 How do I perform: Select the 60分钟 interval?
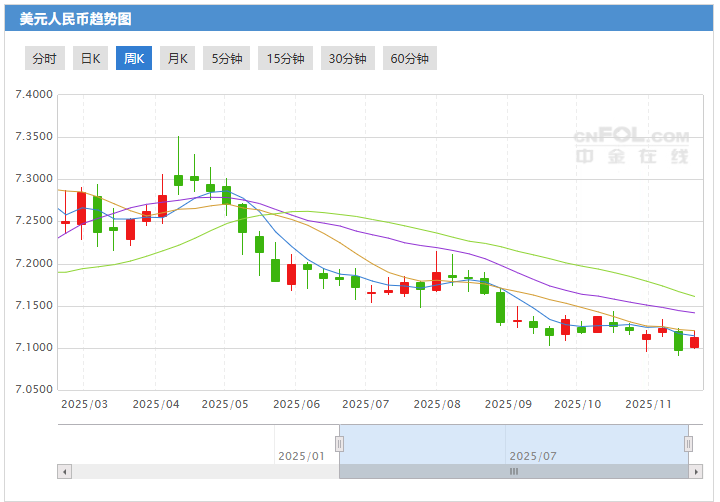click(409, 58)
